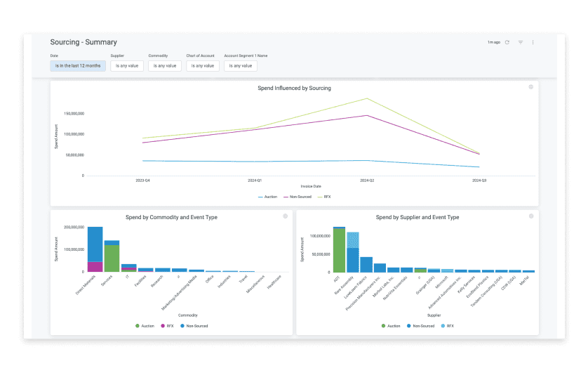This screenshot has height=373, width=588.
Task: Toggle RFX legend in Commodity chart
Action: (x=167, y=326)
